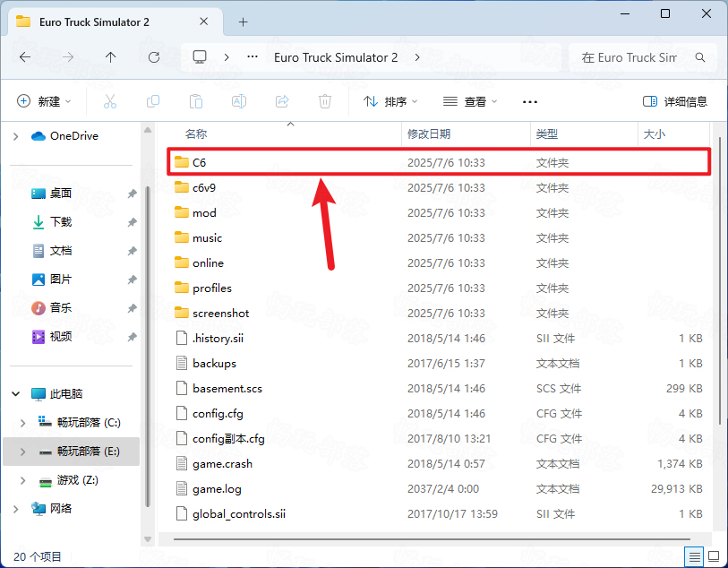This screenshot has height=568, width=728.
Task: Navigate up one folder level
Action: click(x=110, y=57)
